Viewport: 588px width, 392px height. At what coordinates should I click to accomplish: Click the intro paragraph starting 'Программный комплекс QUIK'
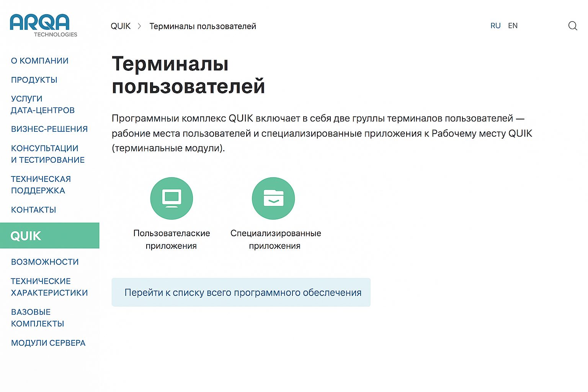coord(322,133)
